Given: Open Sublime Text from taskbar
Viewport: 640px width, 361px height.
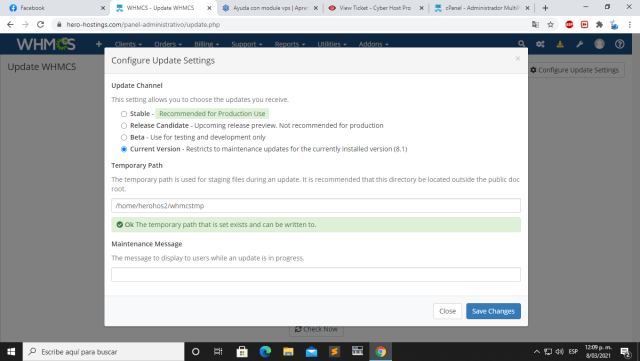Looking at the screenshot, I should (334, 352).
